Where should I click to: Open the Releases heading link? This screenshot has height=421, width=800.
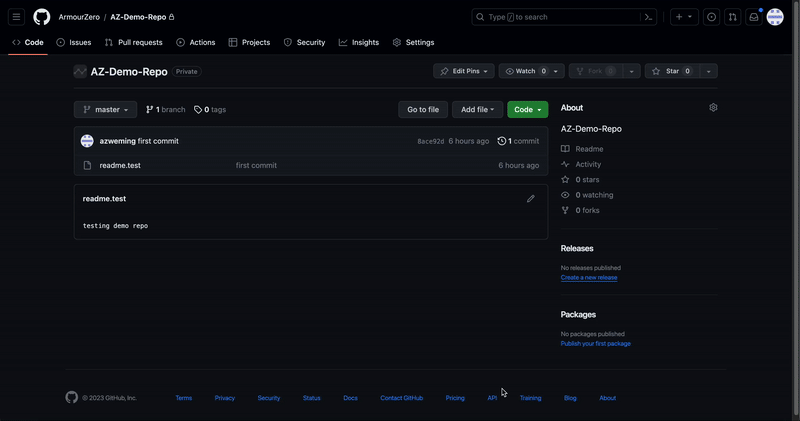pyautogui.click(x=577, y=249)
